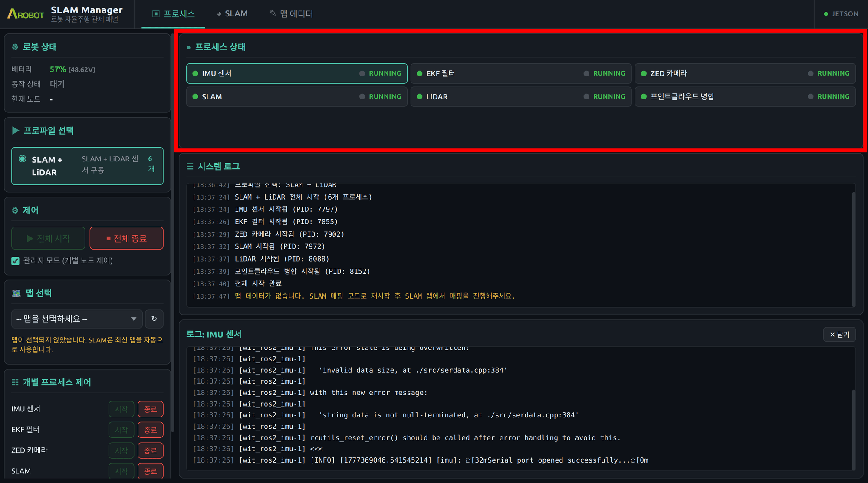The image size is (868, 483).
Task: Click the 제어 gear icon
Action: click(x=15, y=210)
